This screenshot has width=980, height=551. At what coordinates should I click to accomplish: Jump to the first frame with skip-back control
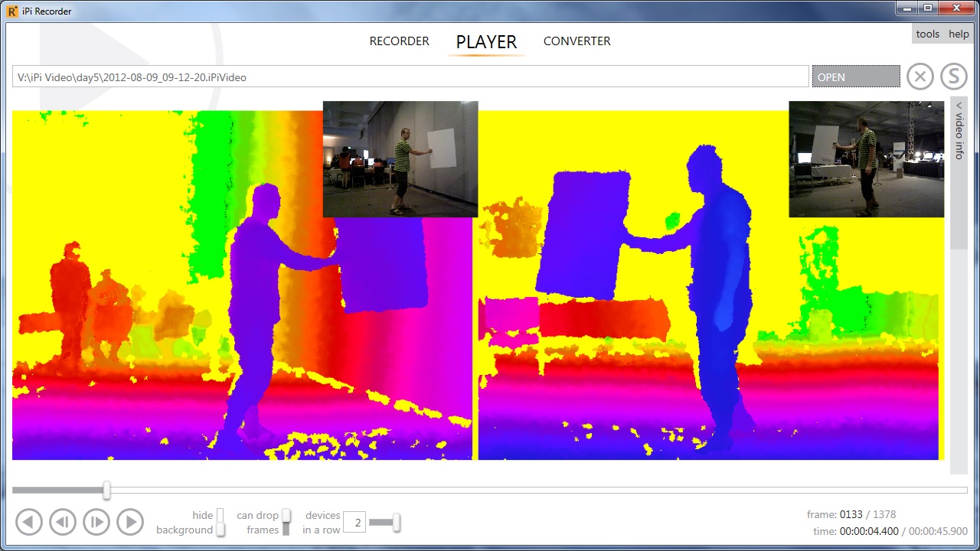(29, 521)
